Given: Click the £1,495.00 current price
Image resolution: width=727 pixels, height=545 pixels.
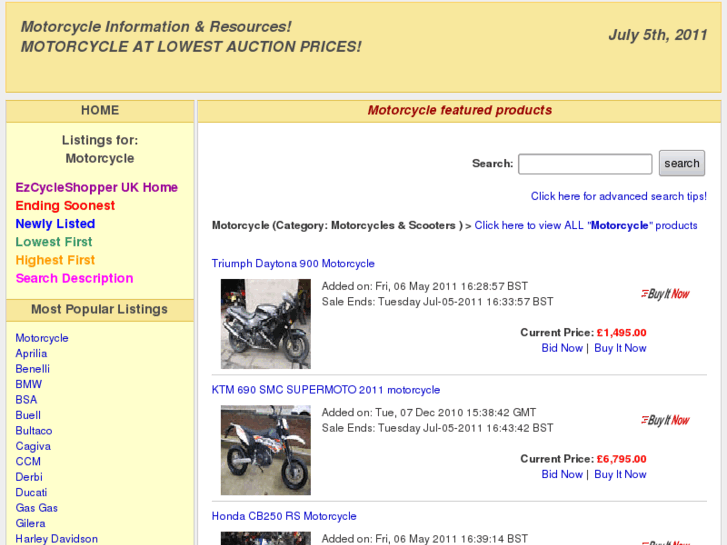Looking at the screenshot, I should (621, 333).
